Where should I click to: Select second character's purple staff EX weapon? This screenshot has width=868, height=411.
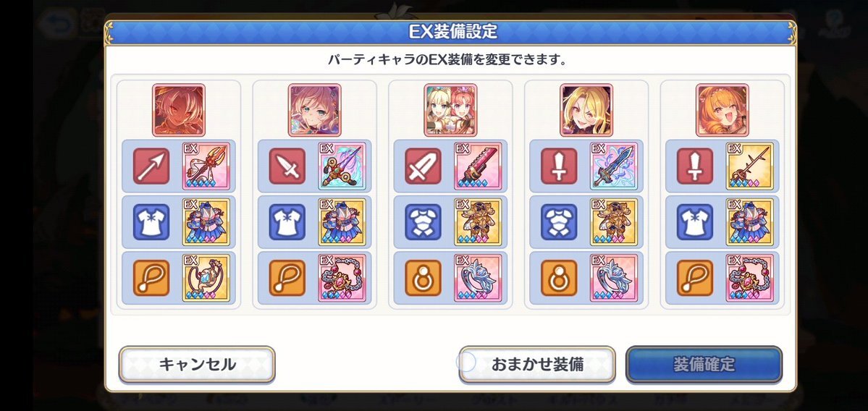click(x=342, y=166)
